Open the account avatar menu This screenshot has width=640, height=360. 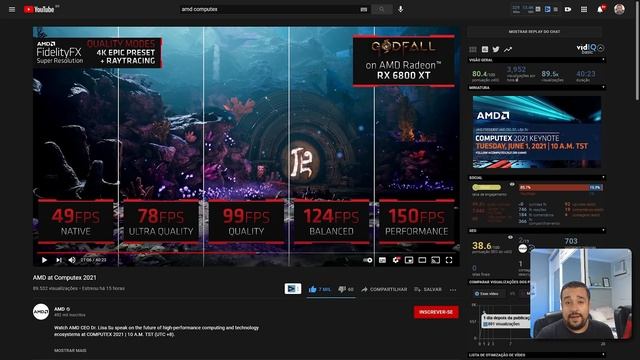point(619,9)
